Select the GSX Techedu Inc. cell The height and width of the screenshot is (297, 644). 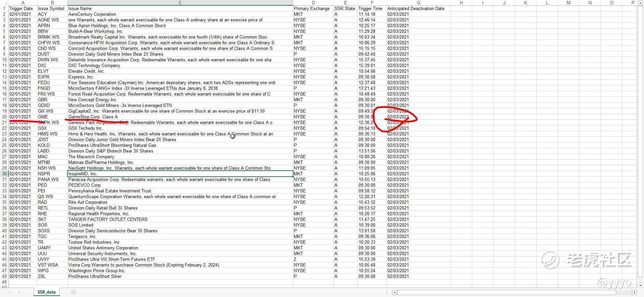180,128
